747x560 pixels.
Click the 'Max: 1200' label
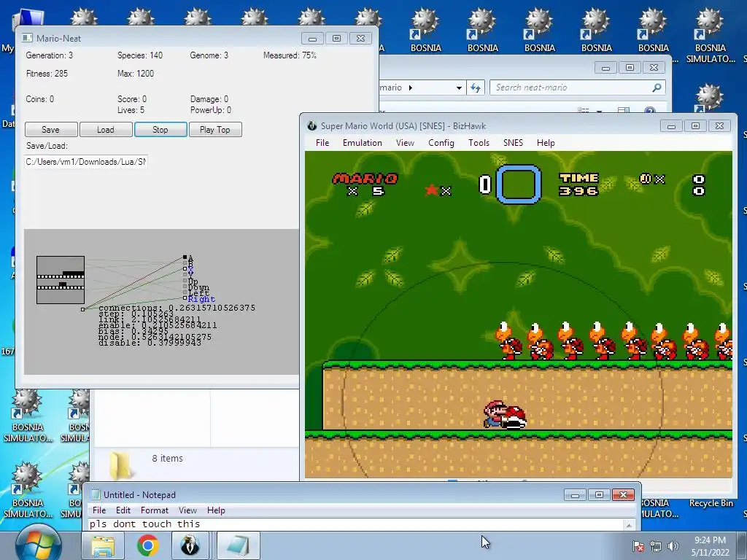pyautogui.click(x=136, y=74)
